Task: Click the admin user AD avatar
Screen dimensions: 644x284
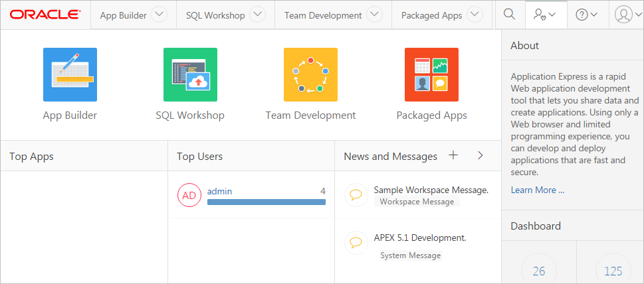Action: point(189,195)
